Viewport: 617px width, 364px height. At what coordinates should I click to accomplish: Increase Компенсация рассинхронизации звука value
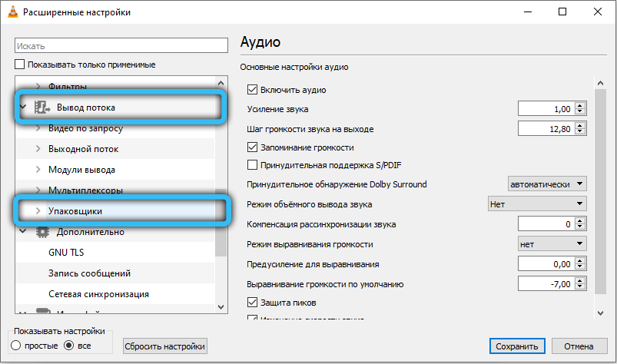click(580, 221)
